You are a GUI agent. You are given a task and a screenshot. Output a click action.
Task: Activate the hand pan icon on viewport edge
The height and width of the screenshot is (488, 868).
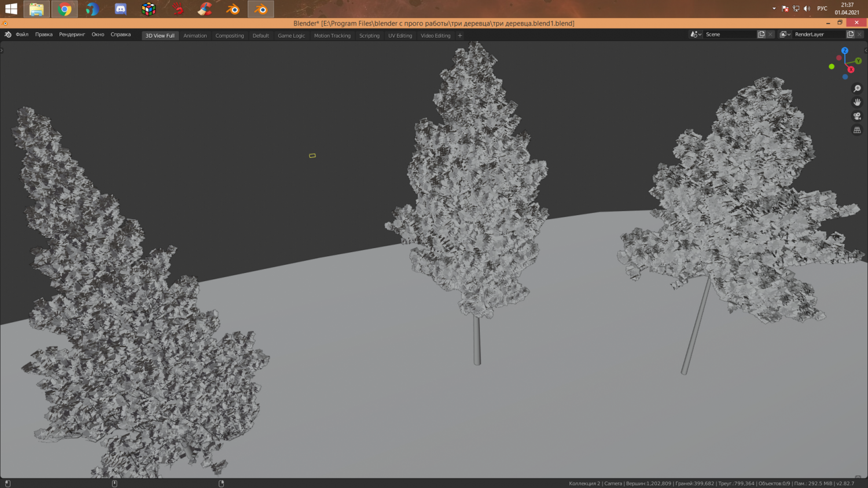(857, 102)
